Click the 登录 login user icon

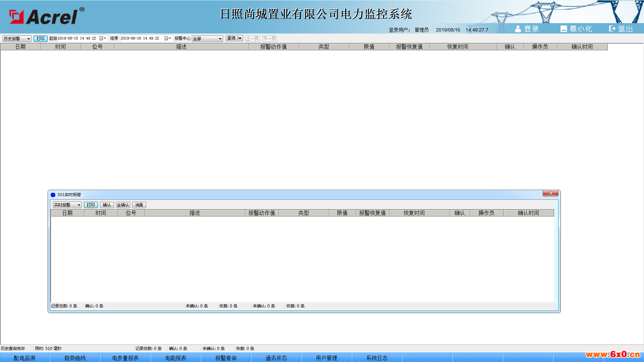[518, 29]
